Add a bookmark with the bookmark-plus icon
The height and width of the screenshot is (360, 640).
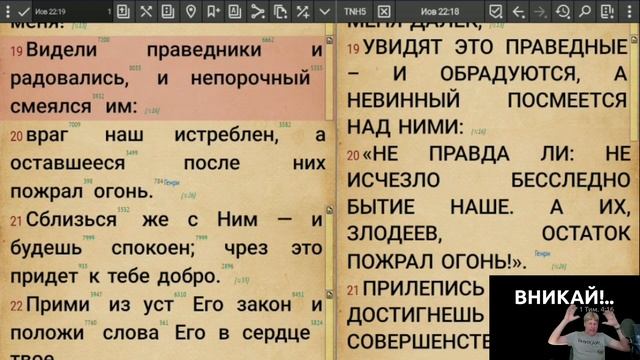point(213,11)
